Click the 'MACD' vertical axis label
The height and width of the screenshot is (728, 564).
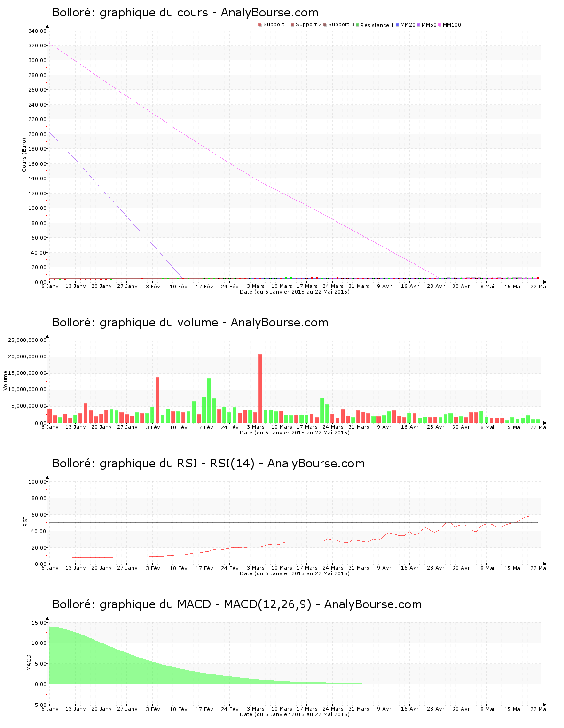[x=29, y=662]
